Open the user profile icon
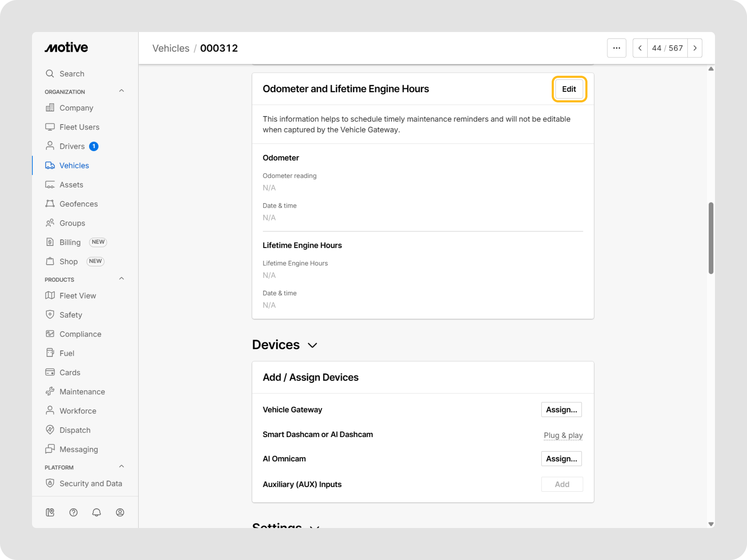 [x=120, y=513]
